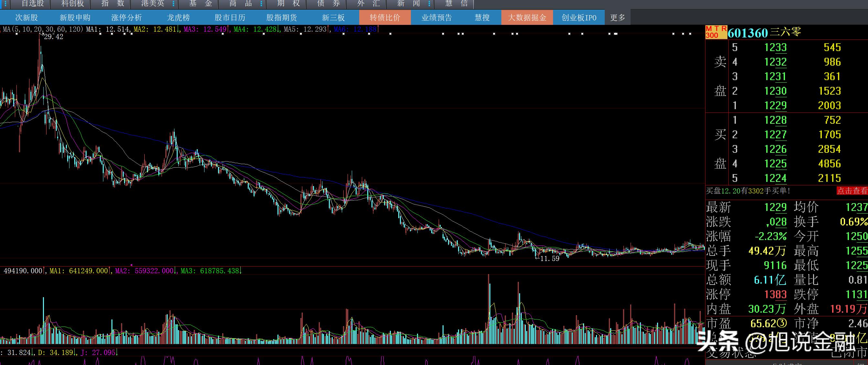Open the 科创板 tab

[72, 4]
